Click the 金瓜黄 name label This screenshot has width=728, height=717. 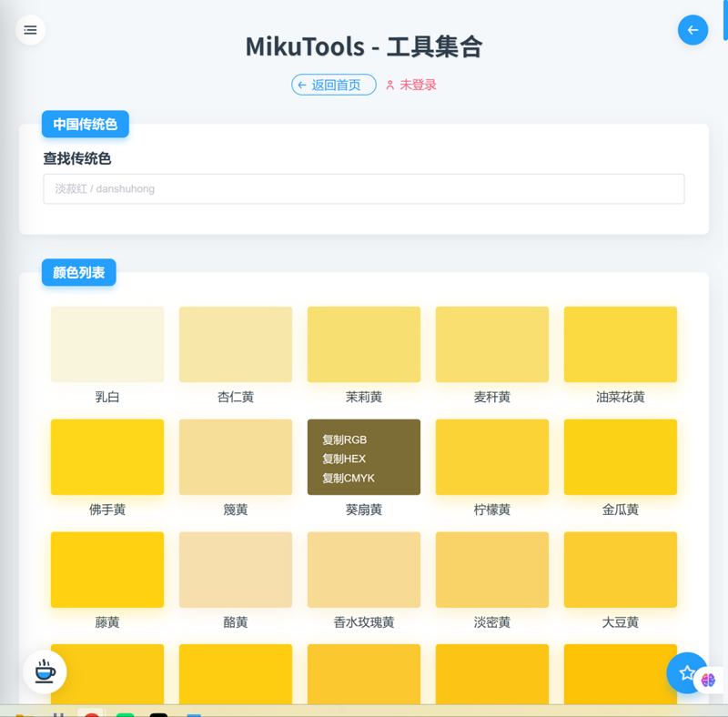pos(621,510)
